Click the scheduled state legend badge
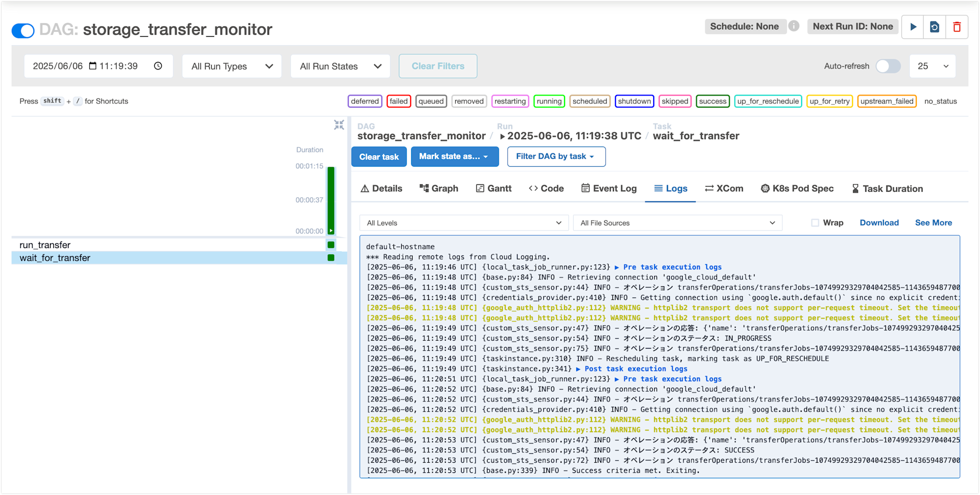Screen dimensions: 980x495 pyautogui.click(x=589, y=101)
